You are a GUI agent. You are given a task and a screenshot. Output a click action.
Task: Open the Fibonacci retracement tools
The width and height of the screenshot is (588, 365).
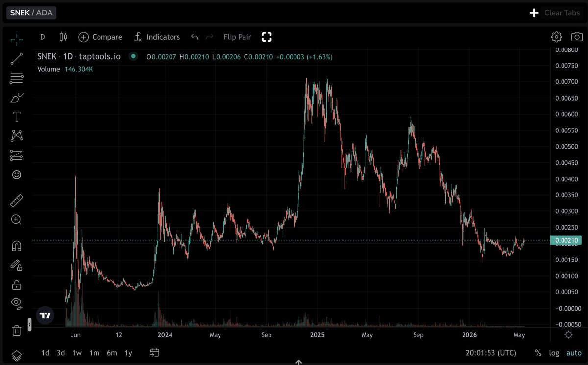(x=17, y=78)
